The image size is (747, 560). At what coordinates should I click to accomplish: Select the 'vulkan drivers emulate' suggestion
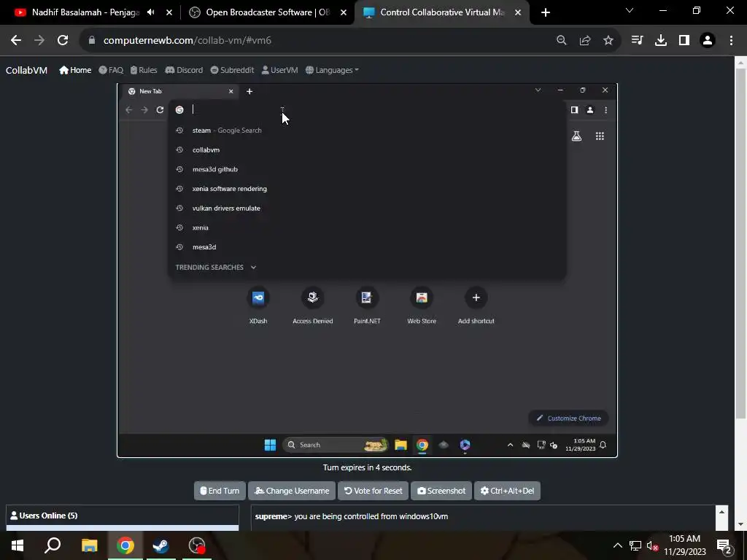(367, 208)
